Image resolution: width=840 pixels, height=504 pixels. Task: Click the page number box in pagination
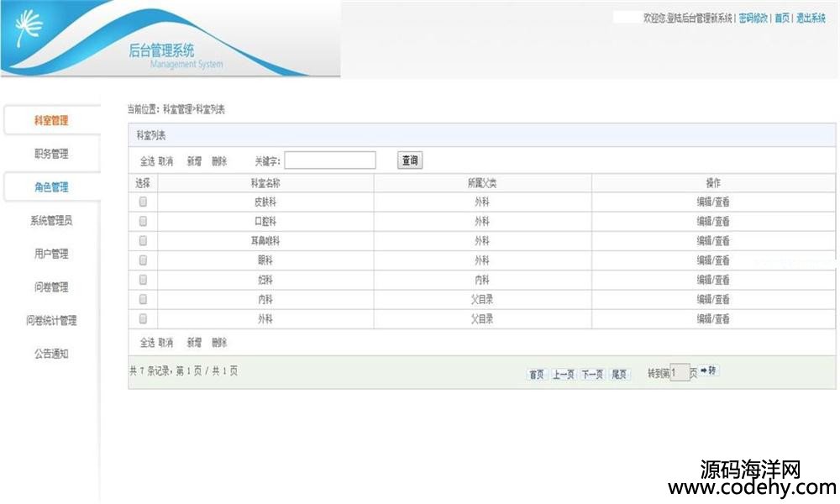[x=680, y=373]
